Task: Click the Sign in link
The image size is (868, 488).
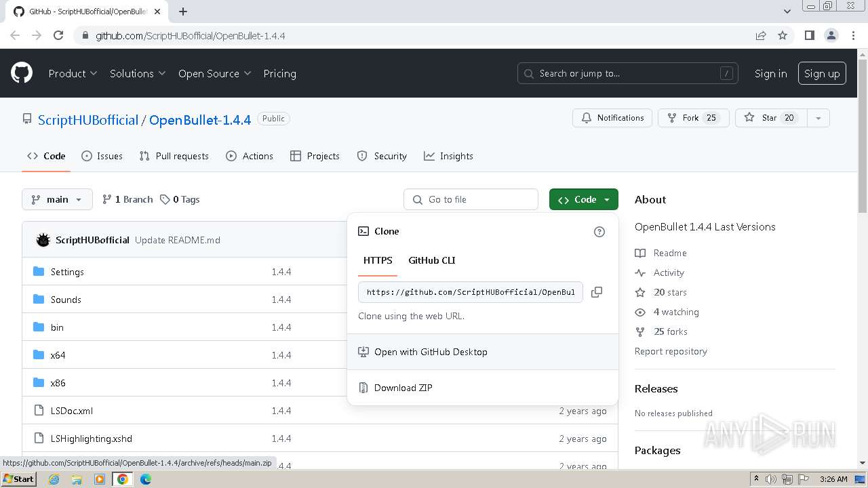Action: [x=771, y=73]
